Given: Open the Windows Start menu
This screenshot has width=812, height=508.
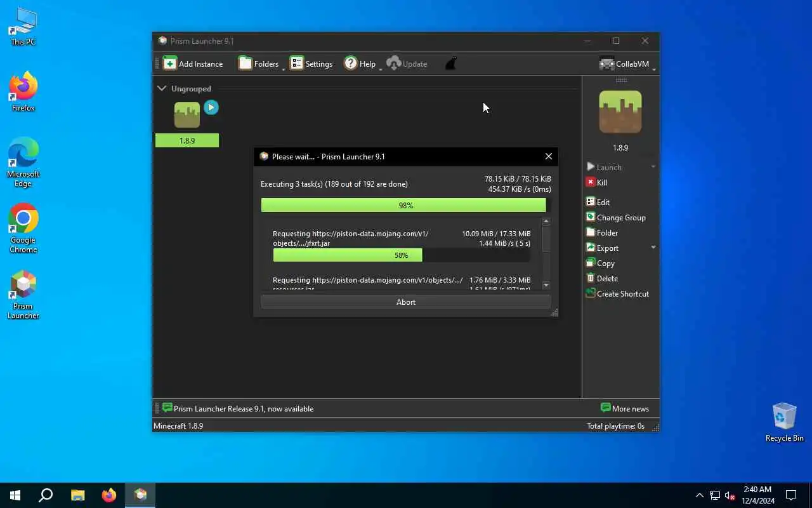Looking at the screenshot, I should (x=15, y=495).
